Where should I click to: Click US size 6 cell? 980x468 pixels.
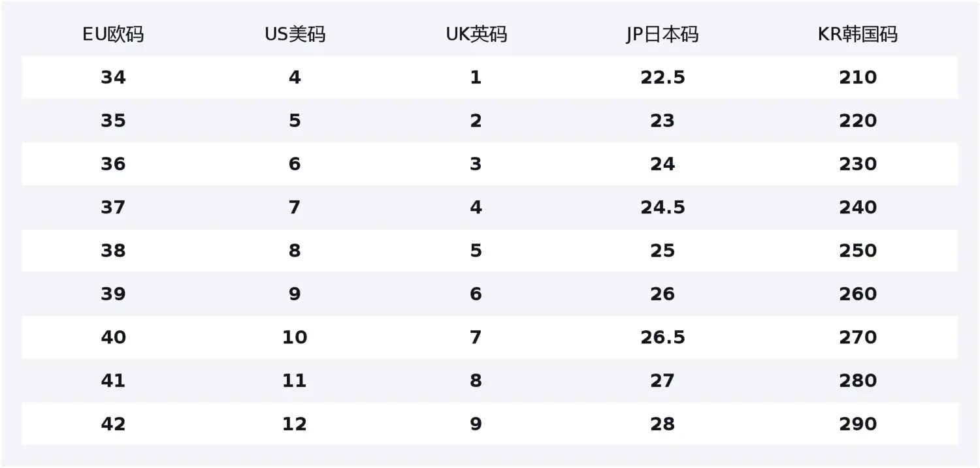click(x=295, y=164)
